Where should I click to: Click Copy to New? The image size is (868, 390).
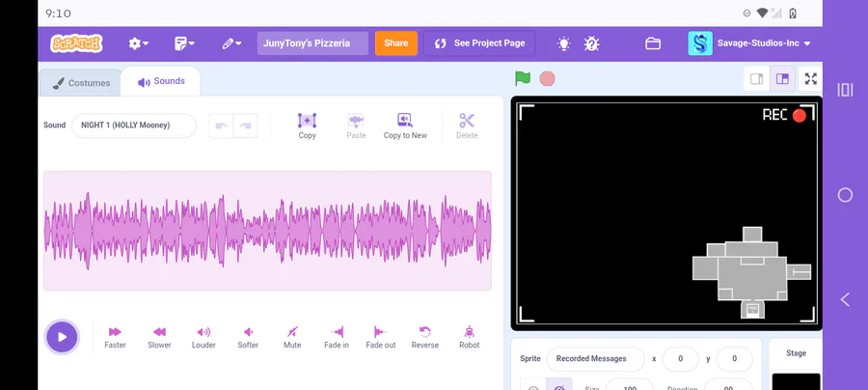[405, 126]
